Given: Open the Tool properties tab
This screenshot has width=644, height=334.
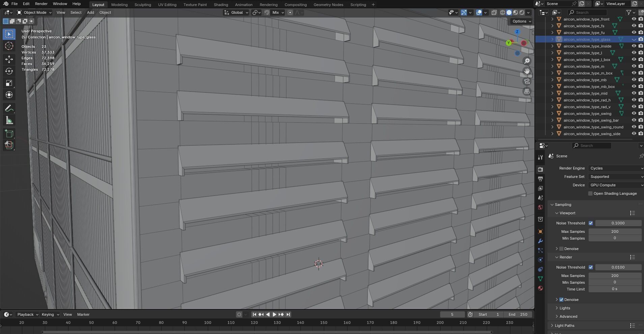Looking at the screenshot, I should [x=540, y=157].
